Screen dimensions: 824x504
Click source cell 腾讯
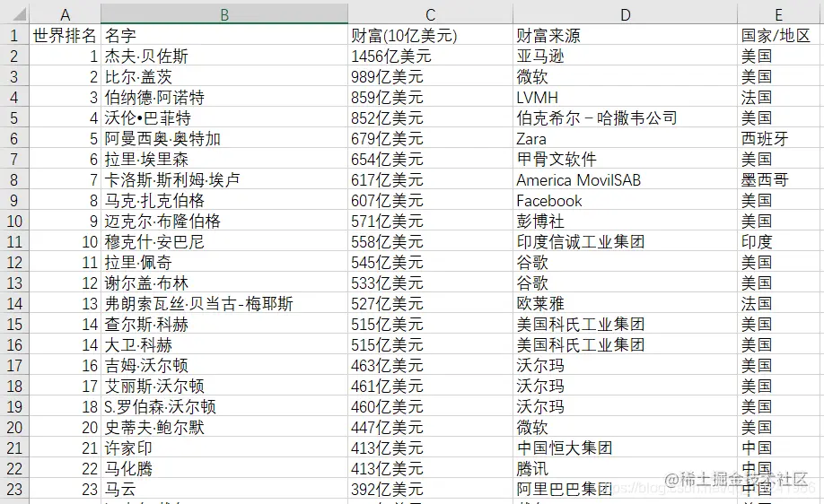point(625,469)
